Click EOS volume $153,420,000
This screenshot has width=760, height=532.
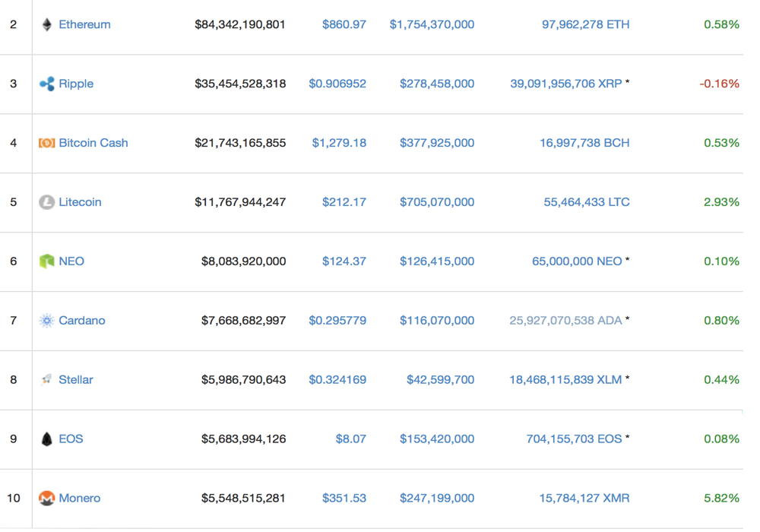click(x=437, y=439)
